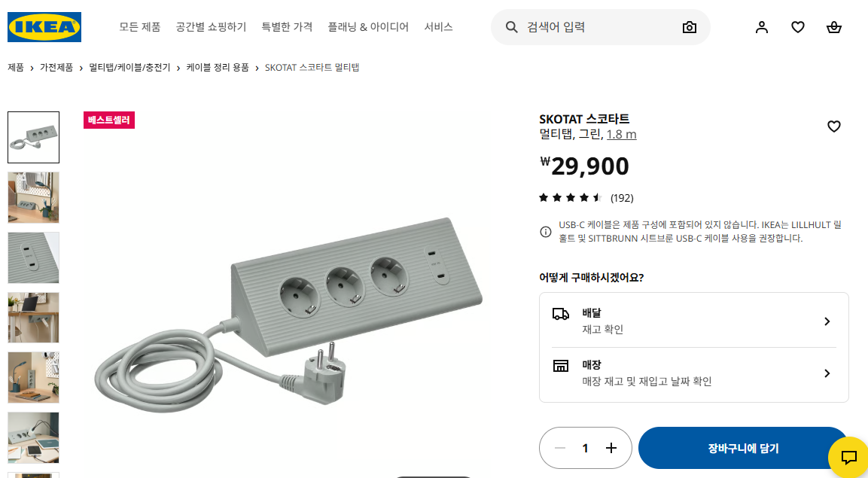868x478 pixels.
Task: Click 장바구니에 담기 button
Action: coord(743,448)
